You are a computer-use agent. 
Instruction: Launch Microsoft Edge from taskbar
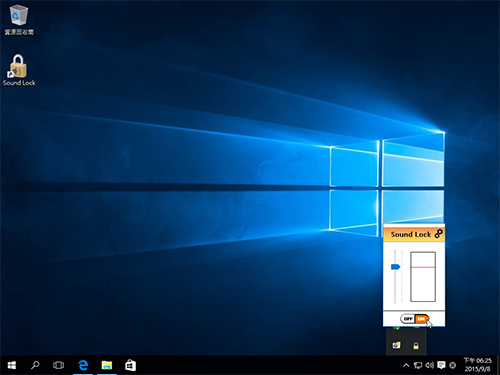pyautogui.click(x=83, y=365)
